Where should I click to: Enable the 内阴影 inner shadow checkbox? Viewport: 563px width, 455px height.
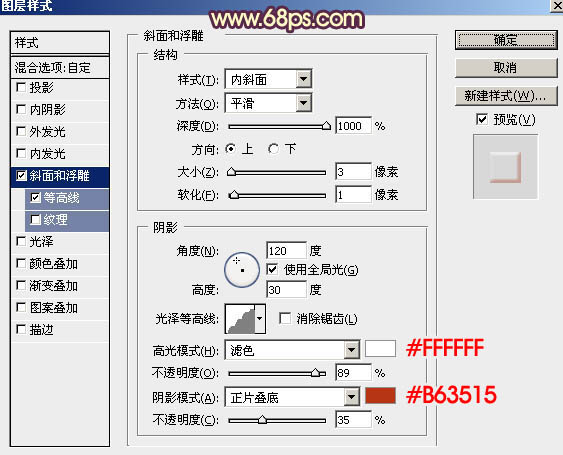(x=21, y=110)
